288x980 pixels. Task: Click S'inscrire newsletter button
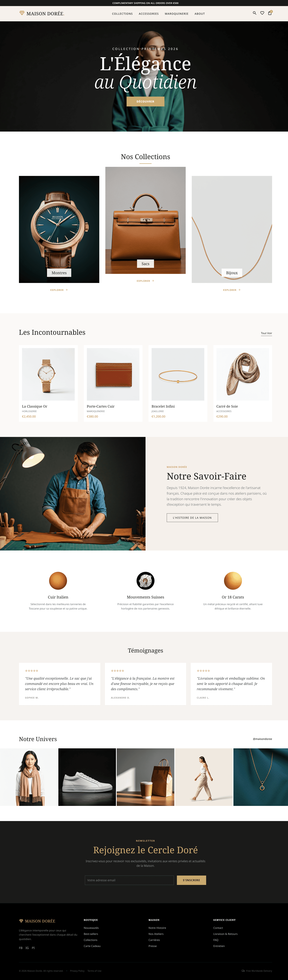(x=191, y=880)
